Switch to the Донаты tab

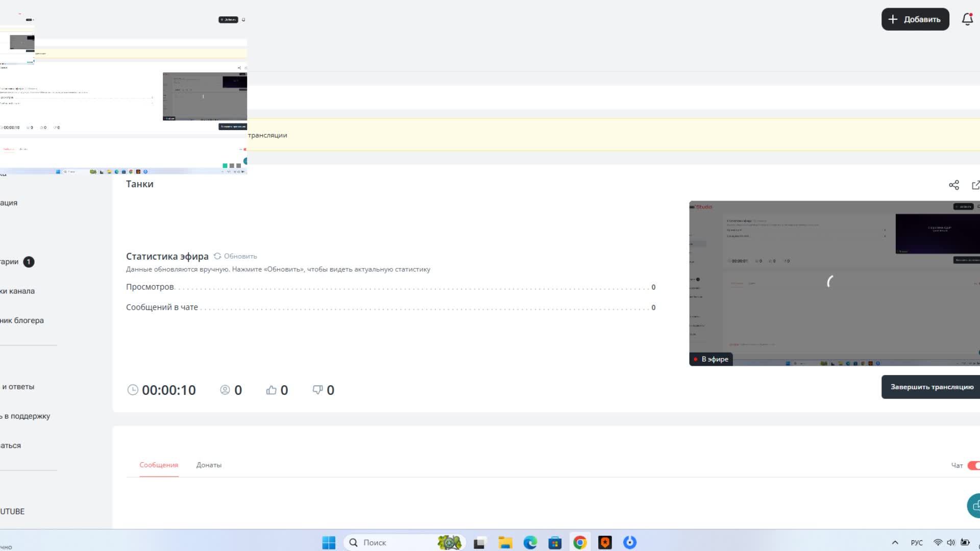209,465
